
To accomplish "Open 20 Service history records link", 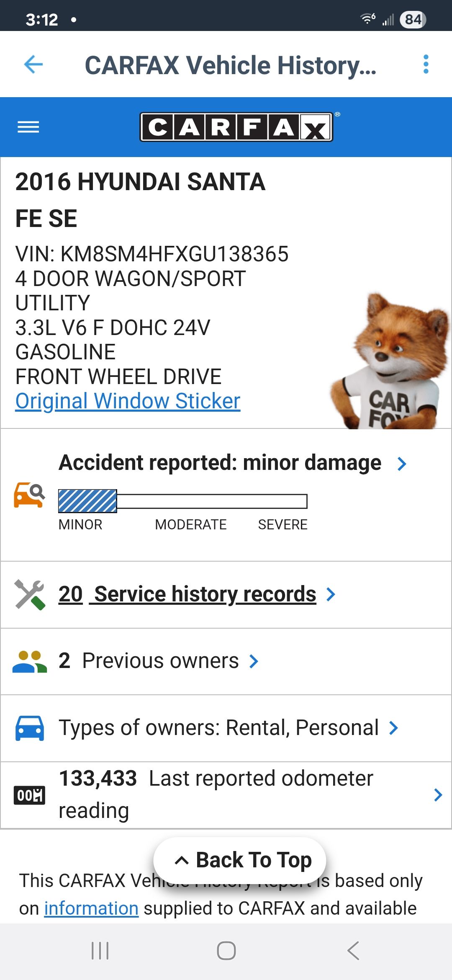I will [x=187, y=594].
